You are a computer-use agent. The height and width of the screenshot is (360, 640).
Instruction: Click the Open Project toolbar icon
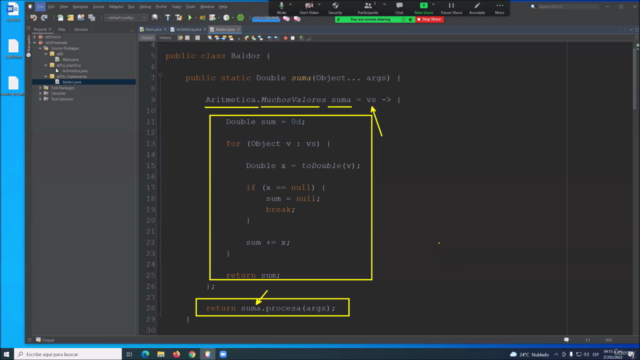[81, 18]
